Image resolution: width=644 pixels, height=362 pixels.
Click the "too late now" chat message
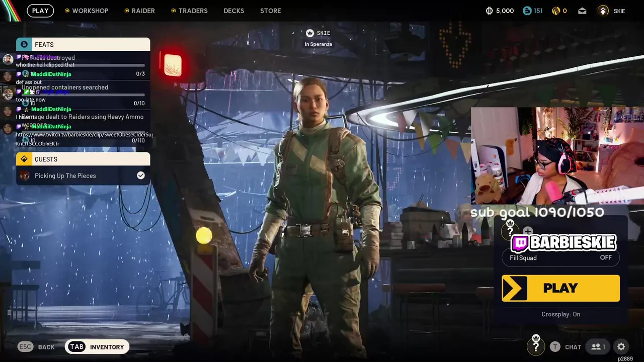pyautogui.click(x=31, y=100)
